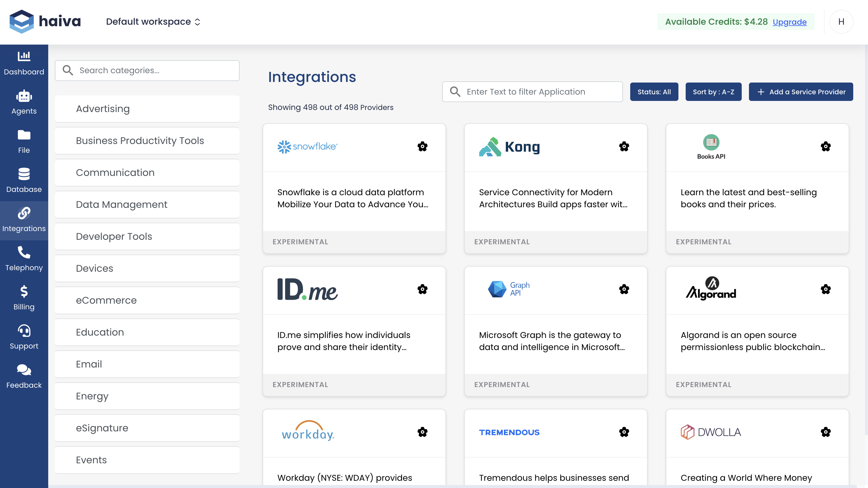Click settings gear on Algorand card
The height and width of the screenshot is (488, 868).
[x=826, y=289]
